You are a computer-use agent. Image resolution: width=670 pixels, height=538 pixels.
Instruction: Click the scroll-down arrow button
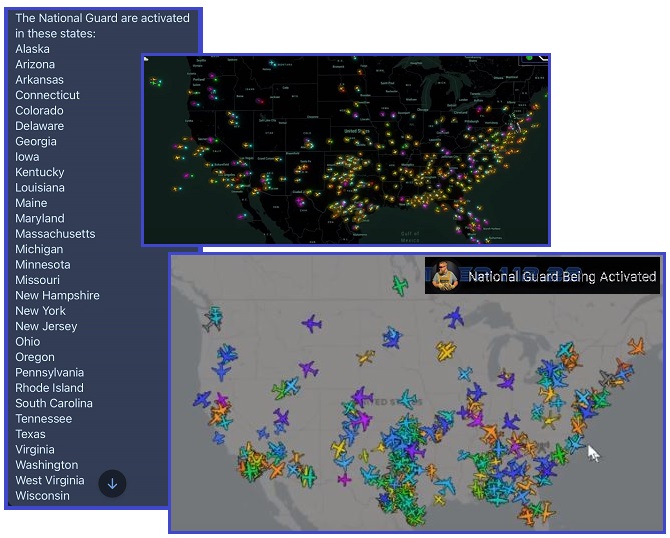pos(112,484)
